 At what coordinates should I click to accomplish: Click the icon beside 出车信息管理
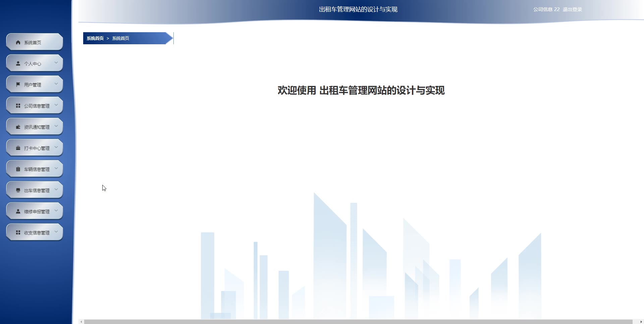[x=18, y=190]
